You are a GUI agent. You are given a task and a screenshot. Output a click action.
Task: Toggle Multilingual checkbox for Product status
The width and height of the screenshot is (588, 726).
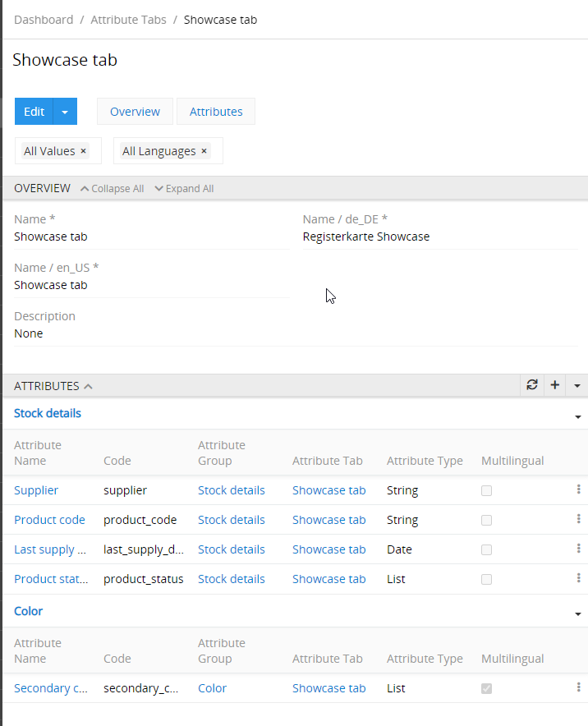[486, 579]
